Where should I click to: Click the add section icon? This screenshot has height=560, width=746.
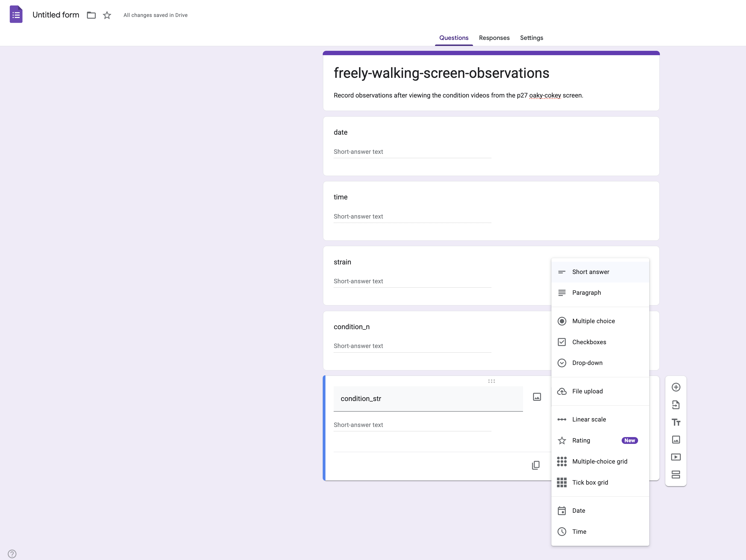pyautogui.click(x=675, y=475)
